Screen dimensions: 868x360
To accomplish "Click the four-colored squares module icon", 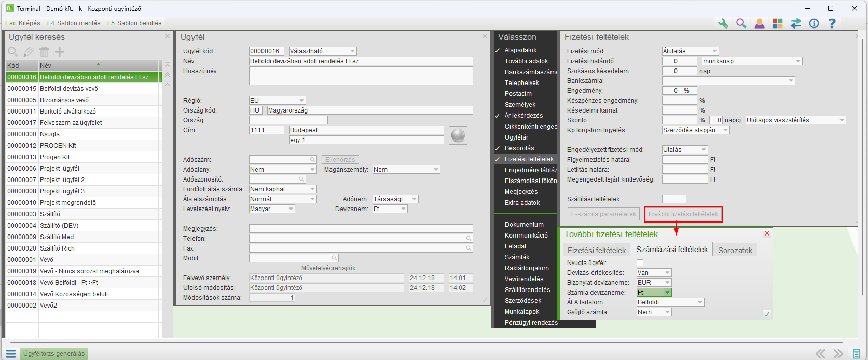I will (777, 23).
